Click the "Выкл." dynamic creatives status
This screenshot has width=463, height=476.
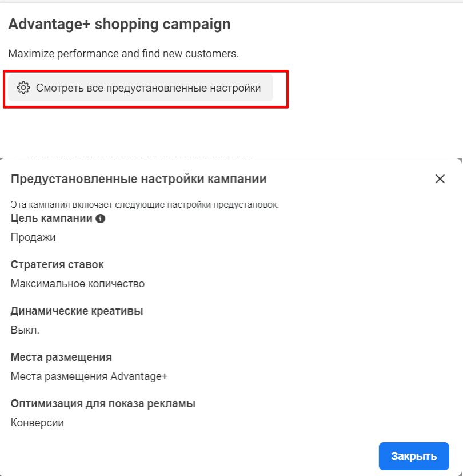[25, 330]
